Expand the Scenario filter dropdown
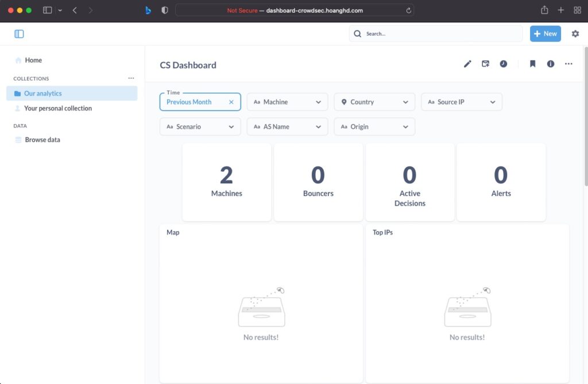 (200, 127)
